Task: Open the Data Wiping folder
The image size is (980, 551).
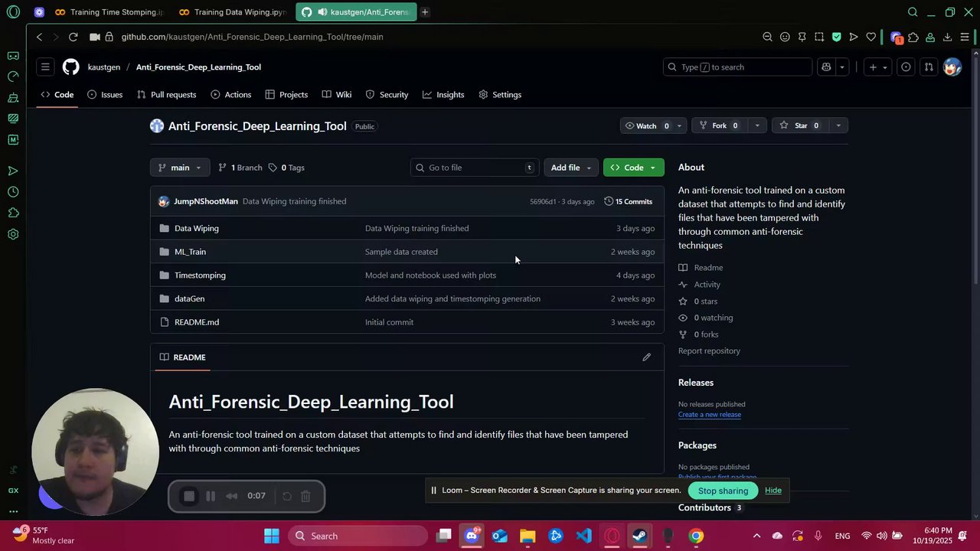Action: click(x=197, y=228)
